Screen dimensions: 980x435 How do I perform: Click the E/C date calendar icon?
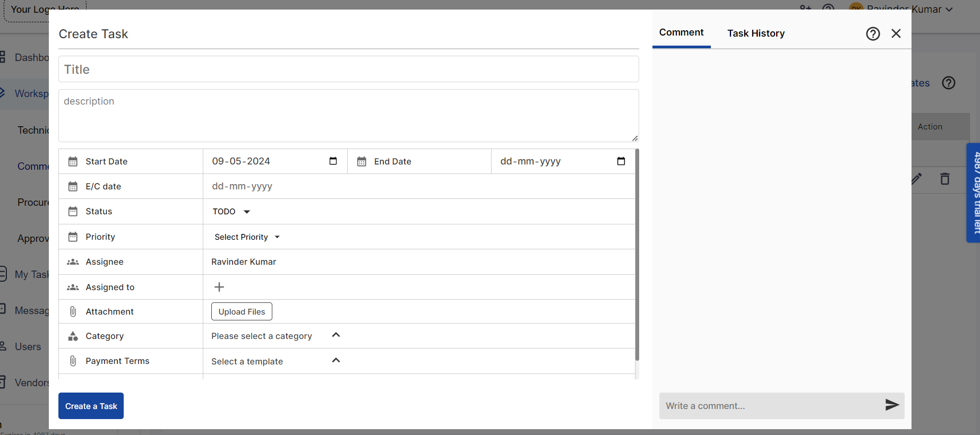pos(73,186)
